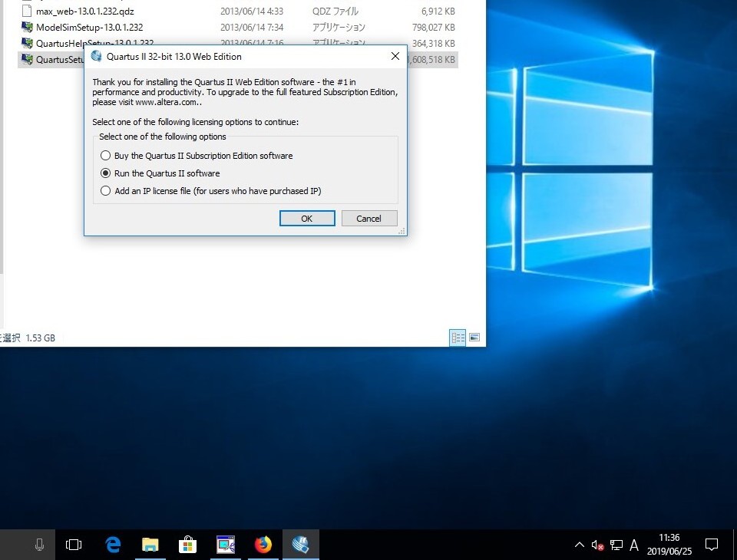Open clock showing 11:36 2019/06/25
737x560 pixels.
click(x=669, y=545)
